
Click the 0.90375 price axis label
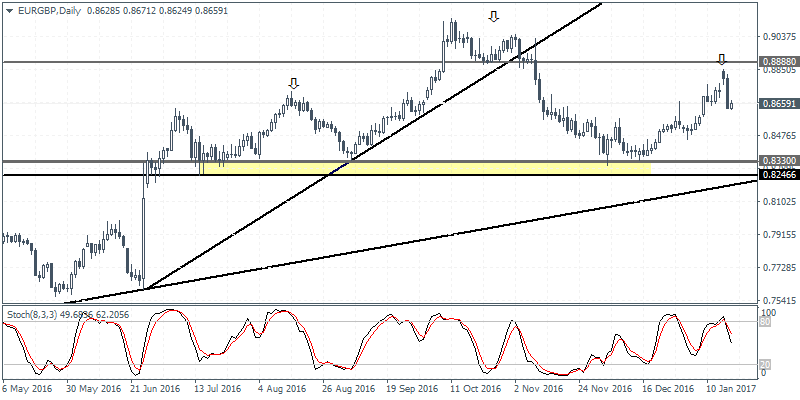776,36
